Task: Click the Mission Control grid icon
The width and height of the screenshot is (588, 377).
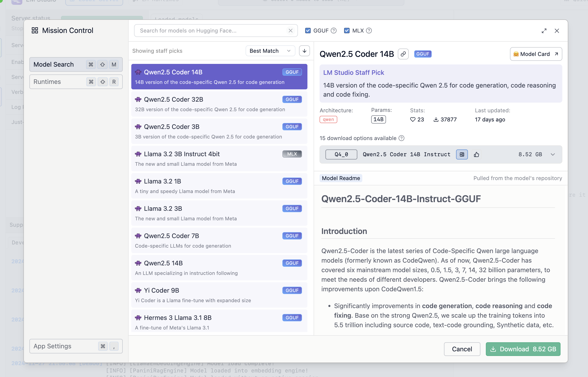Action: click(35, 30)
